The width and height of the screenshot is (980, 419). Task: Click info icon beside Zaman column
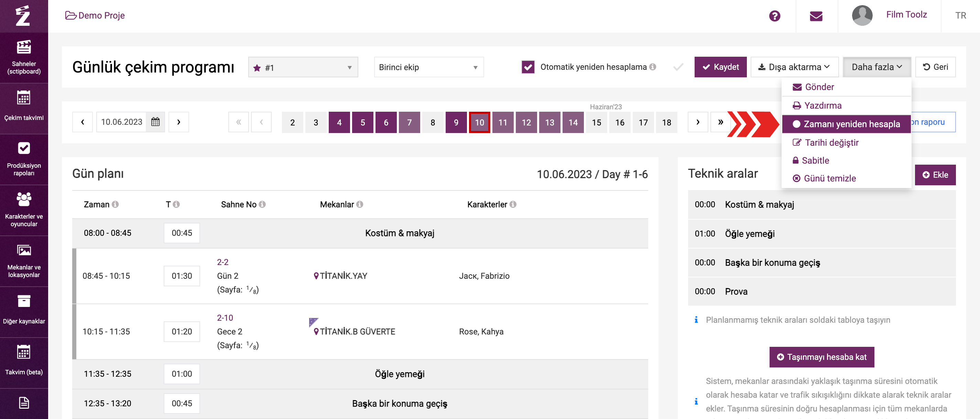point(115,204)
